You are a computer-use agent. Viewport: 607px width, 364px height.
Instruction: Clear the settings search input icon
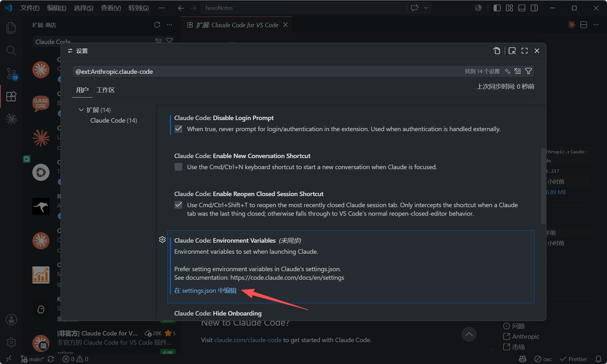pyautogui.click(x=518, y=71)
